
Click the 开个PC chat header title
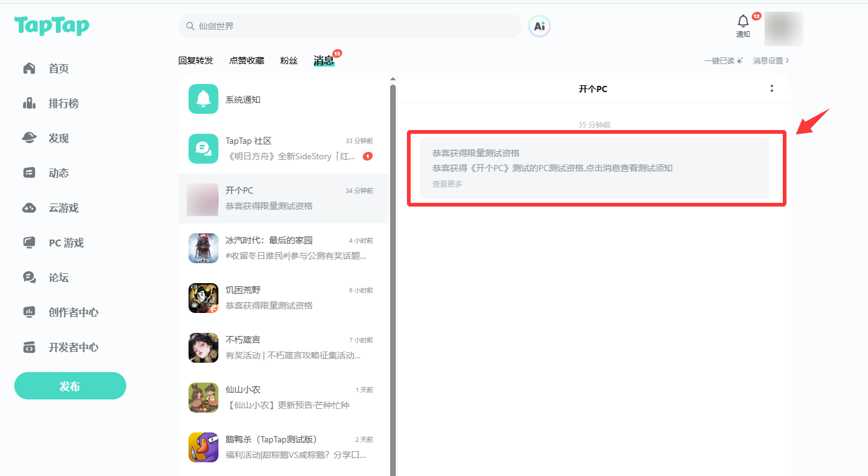(x=593, y=89)
